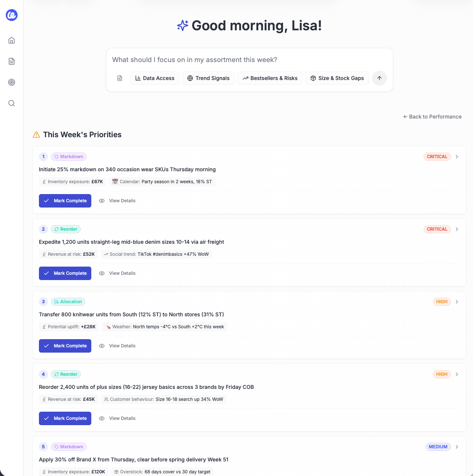Image resolution: width=473 pixels, height=476 pixels.
Task: Go Back to Performance
Action: click(432, 117)
